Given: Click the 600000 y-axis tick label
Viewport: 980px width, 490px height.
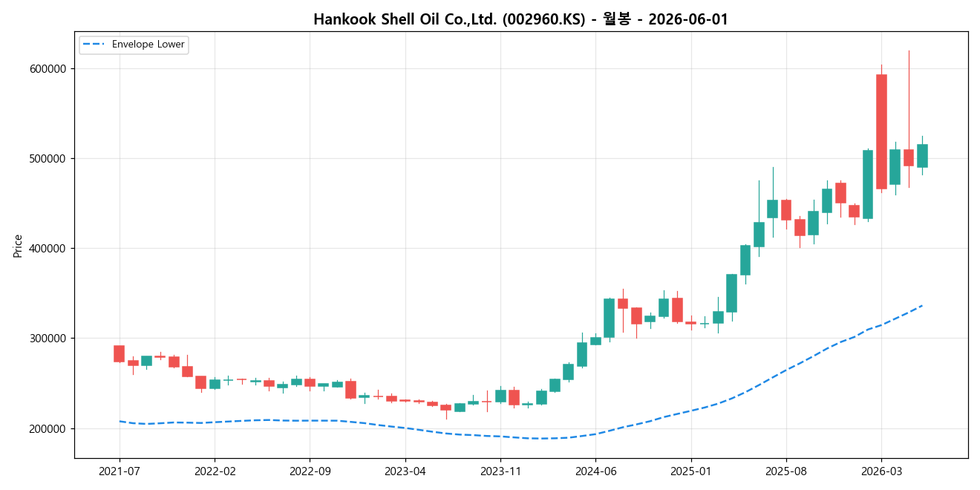Looking at the screenshot, I should tap(48, 69).
